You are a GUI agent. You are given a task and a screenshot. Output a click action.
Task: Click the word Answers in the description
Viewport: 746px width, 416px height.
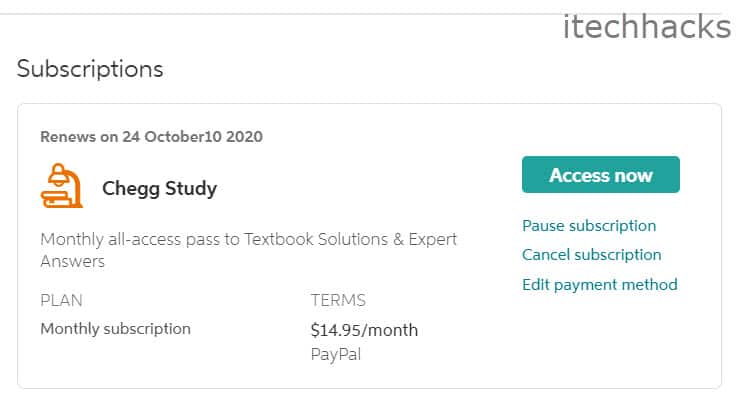pyautogui.click(x=72, y=262)
